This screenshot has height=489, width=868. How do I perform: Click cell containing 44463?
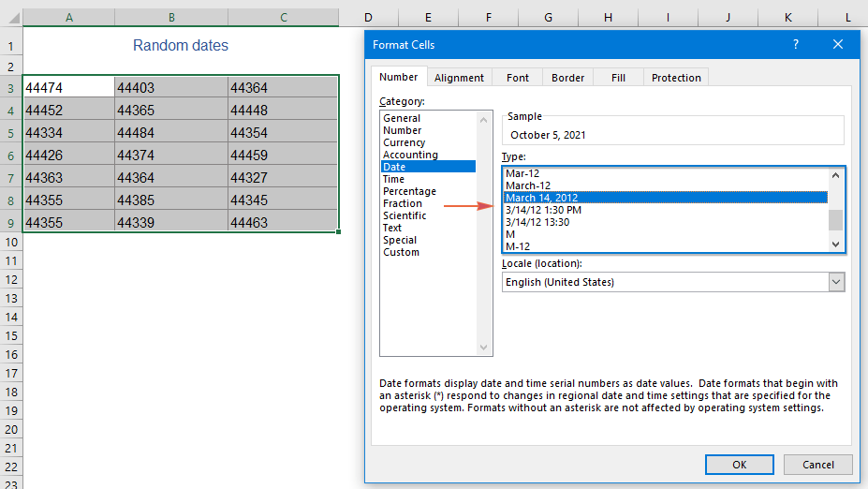(x=283, y=222)
